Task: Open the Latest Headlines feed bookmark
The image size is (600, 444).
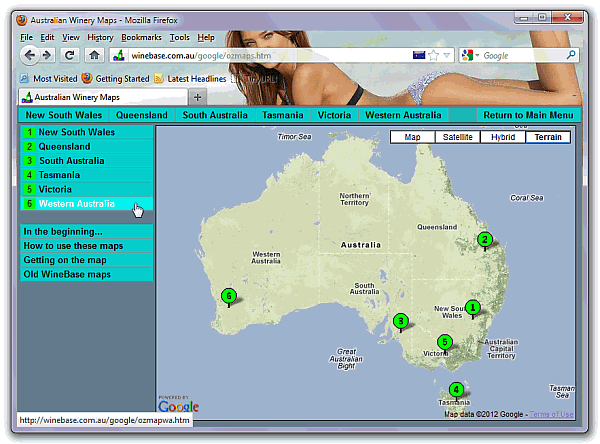Action: 190,78
